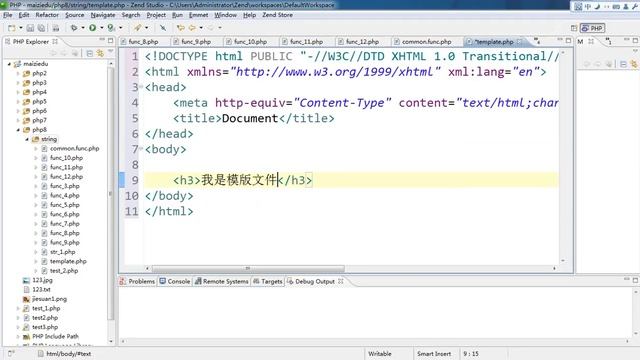Viewport: 640px width, 360px height.
Task: Open the Refactor menu
Action: point(47,15)
